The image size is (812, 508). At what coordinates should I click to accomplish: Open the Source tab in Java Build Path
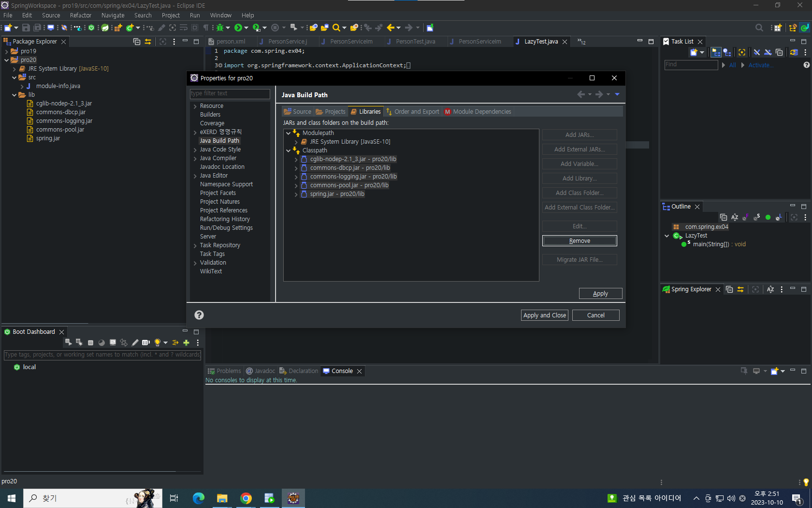pyautogui.click(x=298, y=112)
